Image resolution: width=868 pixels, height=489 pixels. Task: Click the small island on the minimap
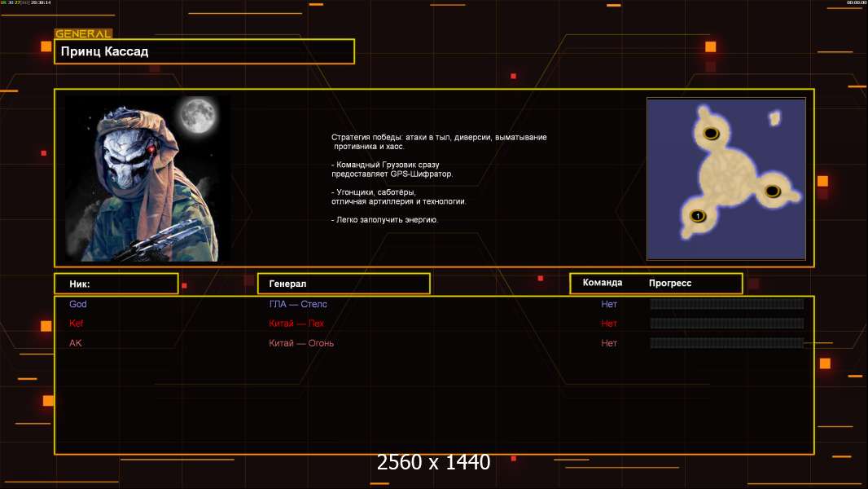[775, 119]
